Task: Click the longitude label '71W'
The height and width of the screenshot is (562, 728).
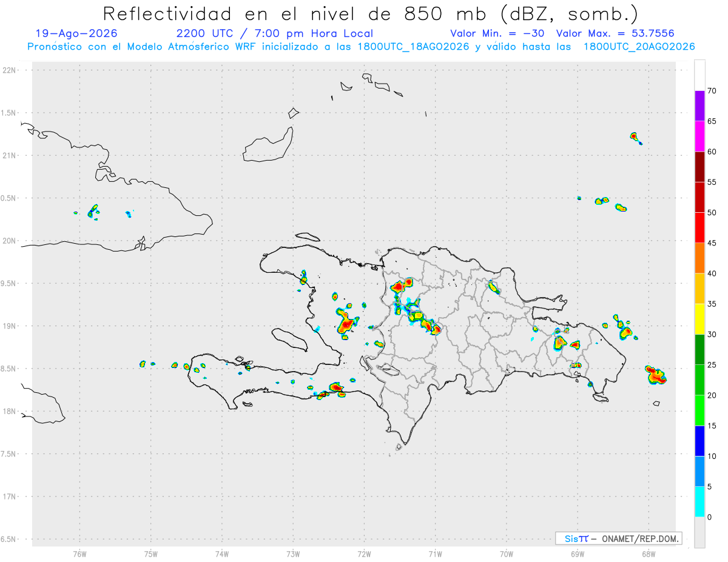Action: [435, 554]
